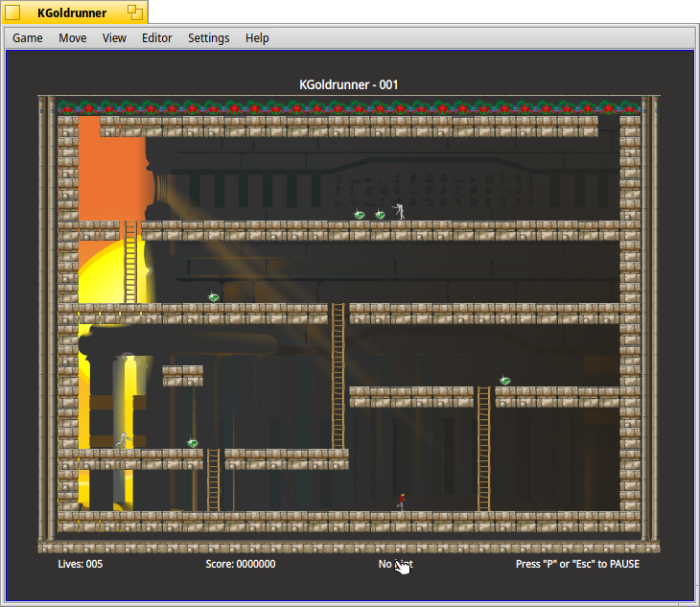Screen dimensions: 700x607
Task: Click the leftmost green gem on top platform
Action: [360, 215]
